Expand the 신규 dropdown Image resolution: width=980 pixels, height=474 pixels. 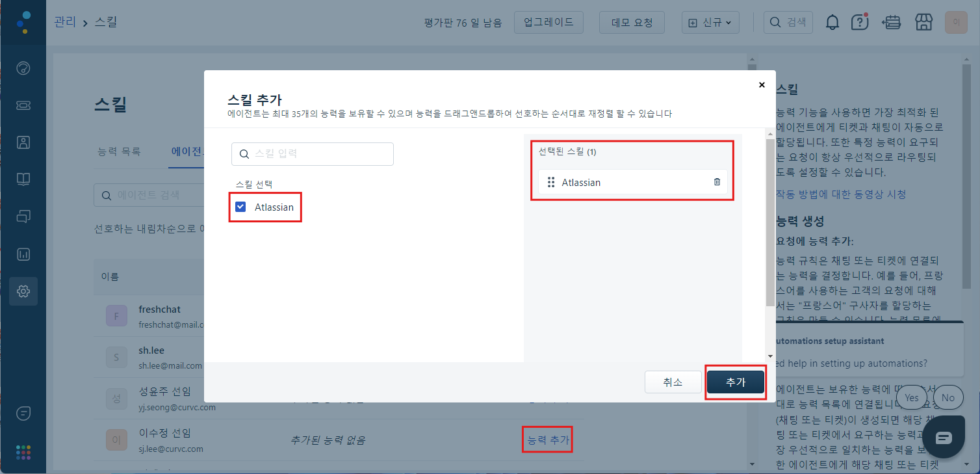[x=710, y=22]
